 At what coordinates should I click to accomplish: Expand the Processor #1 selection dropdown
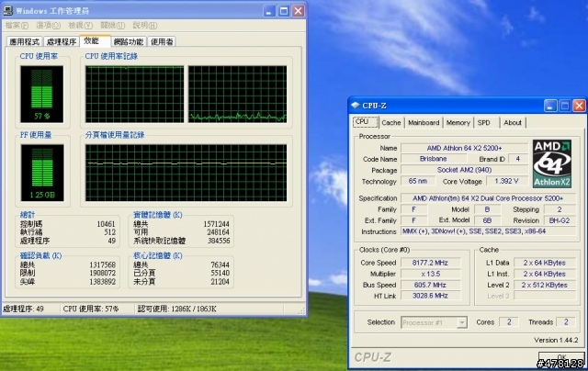tap(462, 322)
